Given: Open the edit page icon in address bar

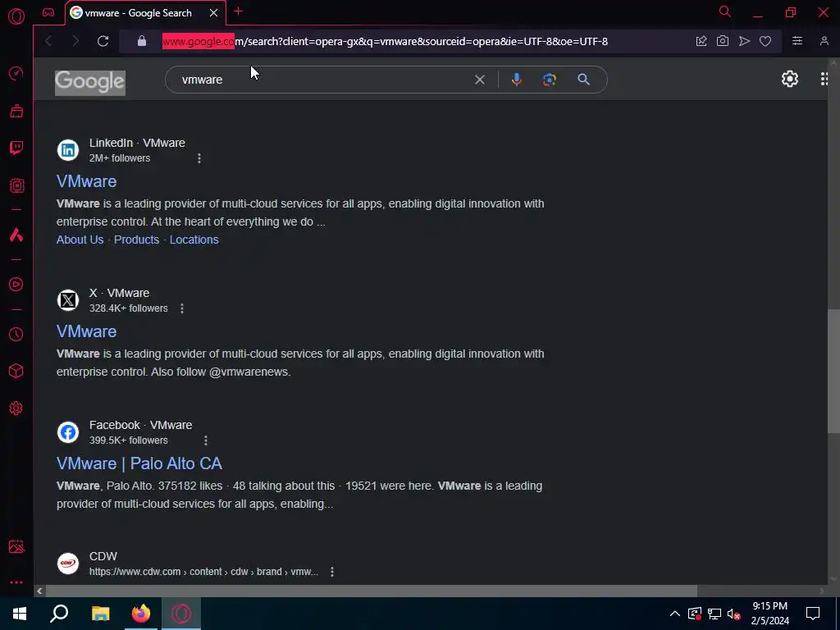Looking at the screenshot, I should tap(701, 41).
